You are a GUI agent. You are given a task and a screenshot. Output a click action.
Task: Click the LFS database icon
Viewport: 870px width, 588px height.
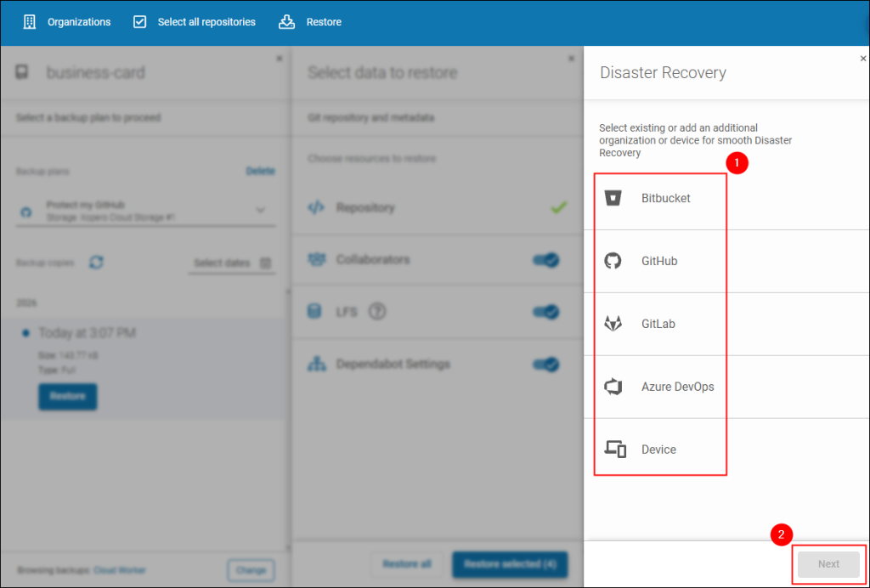(314, 312)
